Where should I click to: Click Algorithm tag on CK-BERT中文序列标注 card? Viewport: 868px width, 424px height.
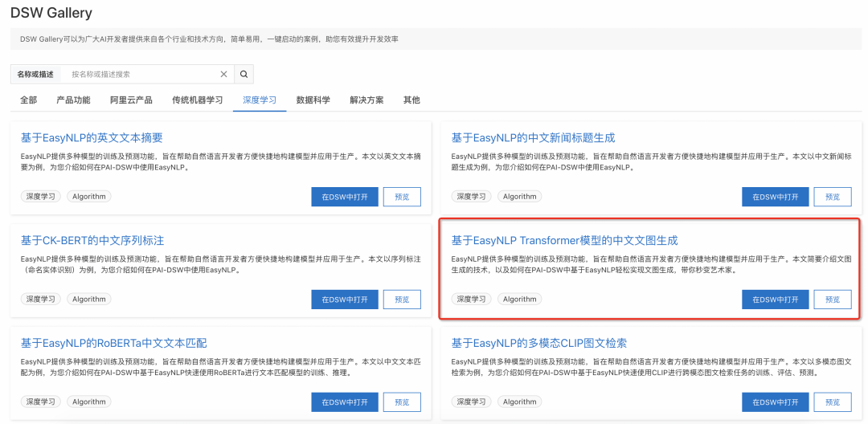pos(89,299)
